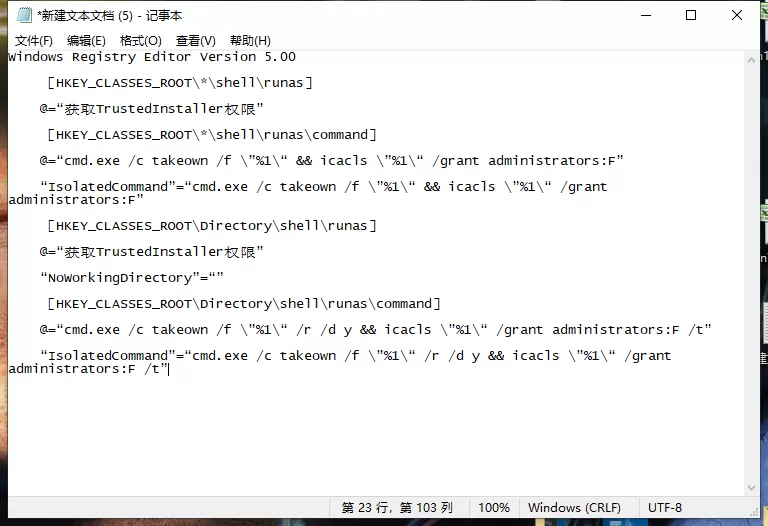Close the Notepad window

(736, 15)
